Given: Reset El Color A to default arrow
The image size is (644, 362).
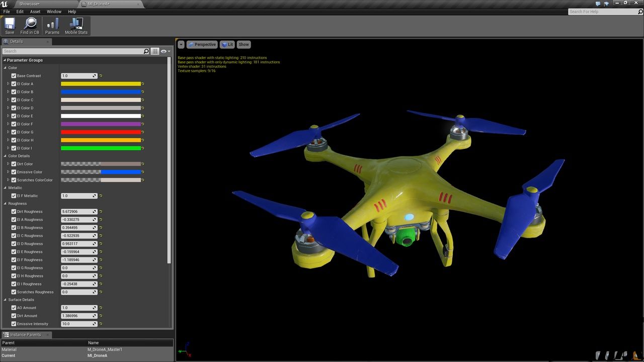Looking at the screenshot, I should click(x=143, y=84).
